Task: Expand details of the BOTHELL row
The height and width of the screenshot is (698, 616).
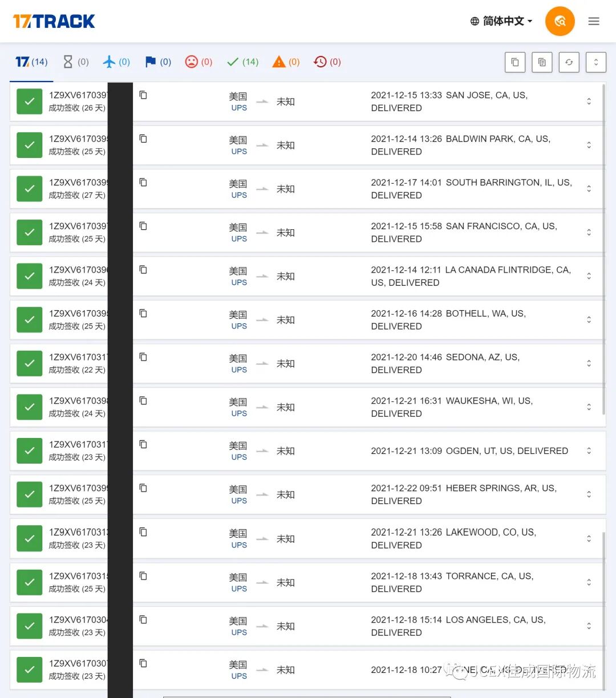Action: tap(589, 319)
